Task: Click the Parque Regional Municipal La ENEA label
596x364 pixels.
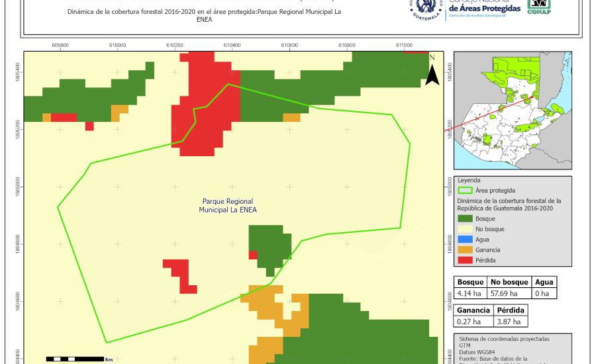Action: click(x=228, y=205)
